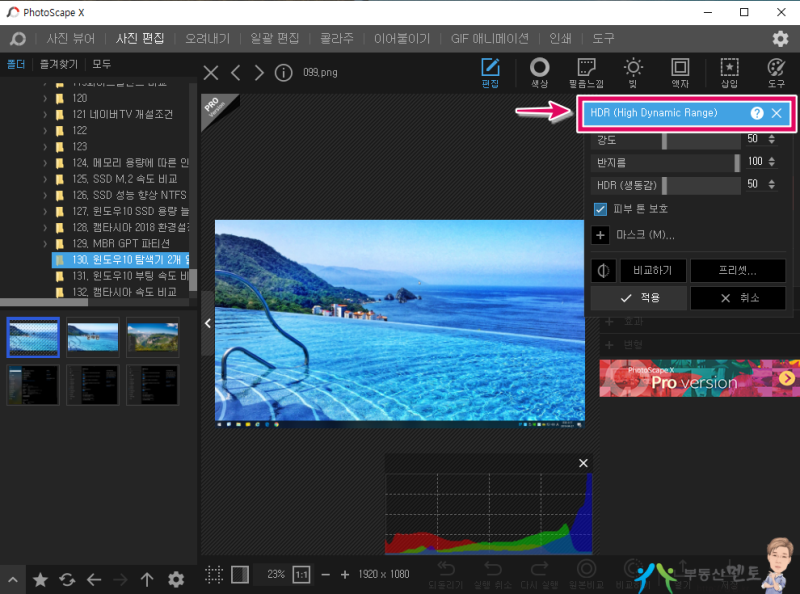This screenshot has width=800, height=594.
Task: Switch to 오려내기 tab
Action: [208, 38]
